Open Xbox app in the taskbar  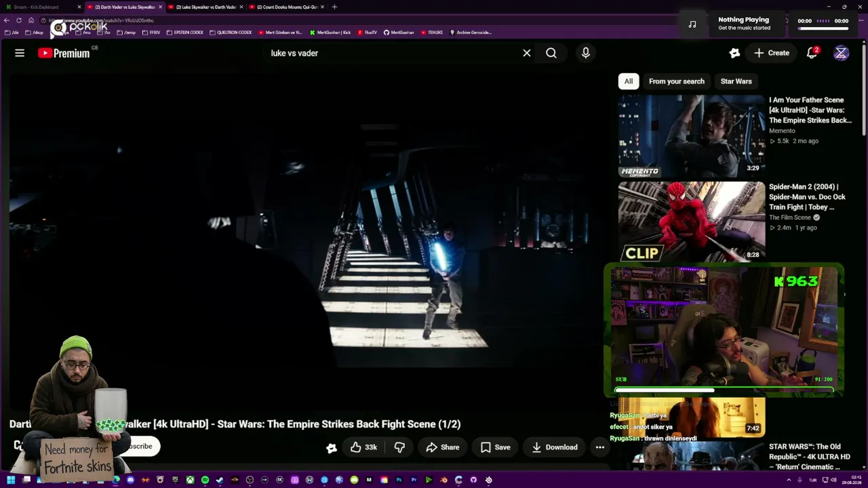point(190,480)
